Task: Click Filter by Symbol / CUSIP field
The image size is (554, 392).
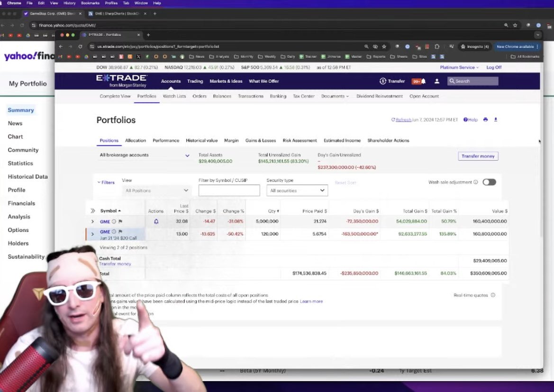Action: [229, 190]
